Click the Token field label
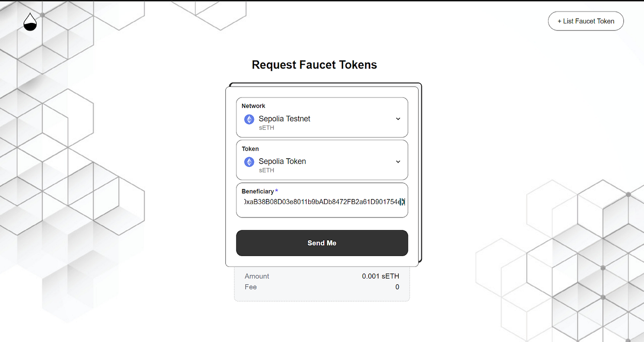644x342 pixels. [250, 148]
